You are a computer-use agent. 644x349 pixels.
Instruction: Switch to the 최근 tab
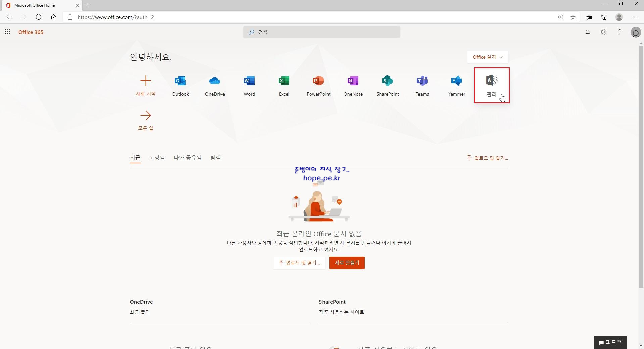point(135,158)
